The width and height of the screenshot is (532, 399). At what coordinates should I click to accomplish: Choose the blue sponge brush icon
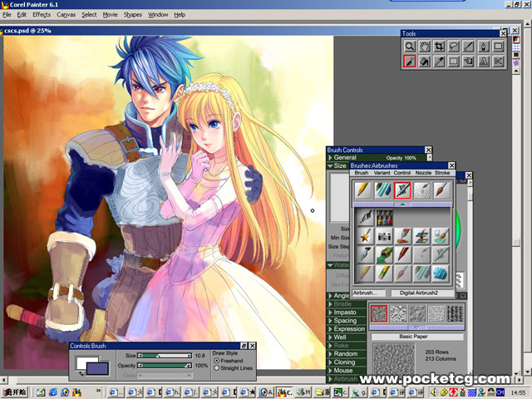click(441, 273)
